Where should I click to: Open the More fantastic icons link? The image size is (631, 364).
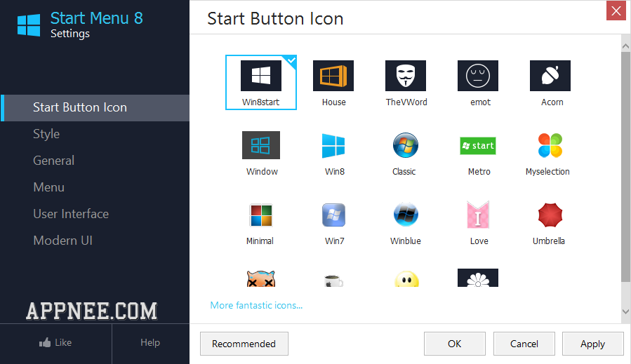point(256,305)
